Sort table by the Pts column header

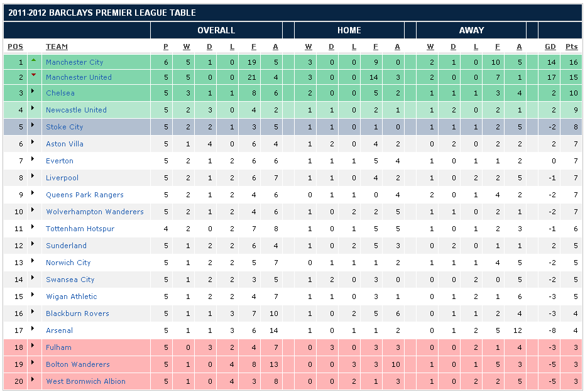coord(571,47)
